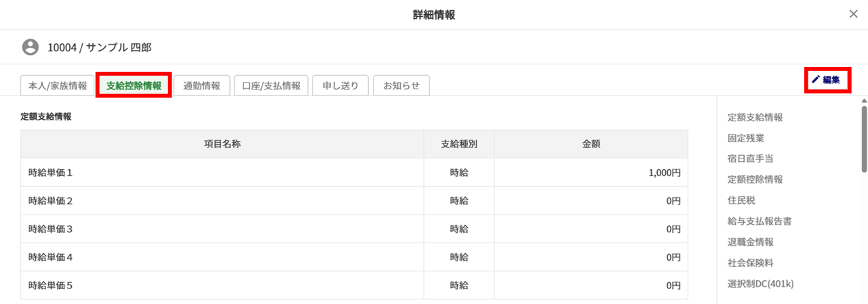Open the 口座/支払情報 tab
The width and height of the screenshot is (868, 304).
click(271, 86)
